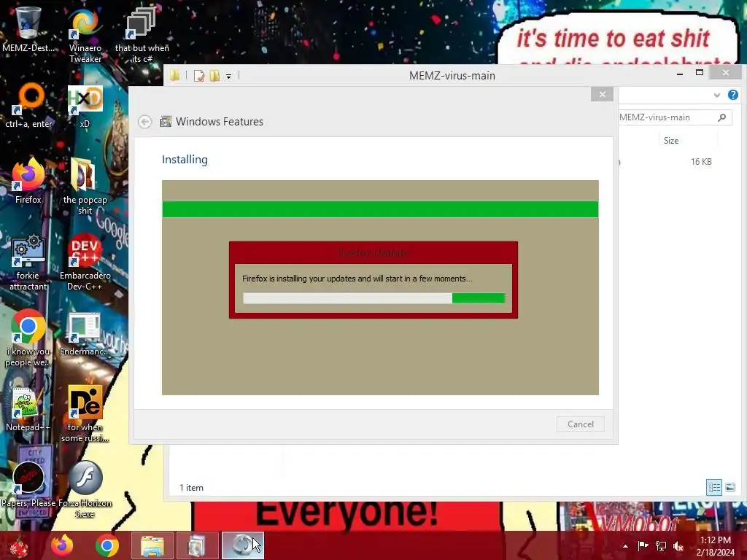Click the Firefox installing updates message

pyautogui.click(x=357, y=279)
